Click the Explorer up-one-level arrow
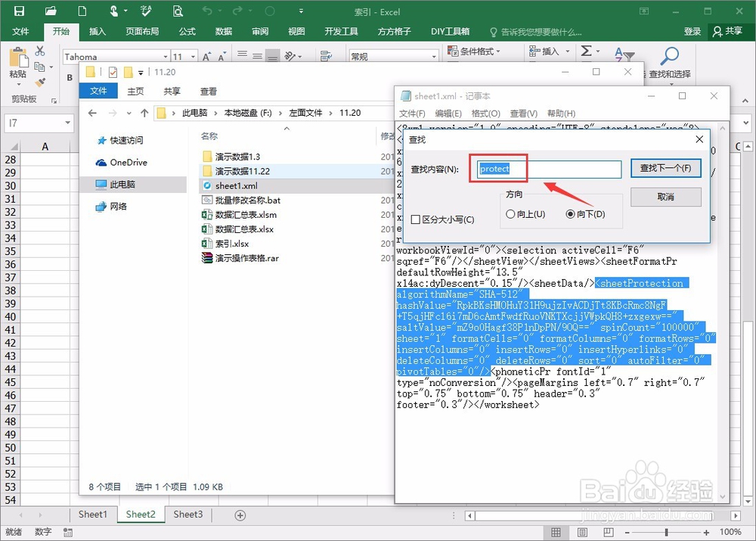756x541 pixels. pyautogui.click(x=144, y=113)
